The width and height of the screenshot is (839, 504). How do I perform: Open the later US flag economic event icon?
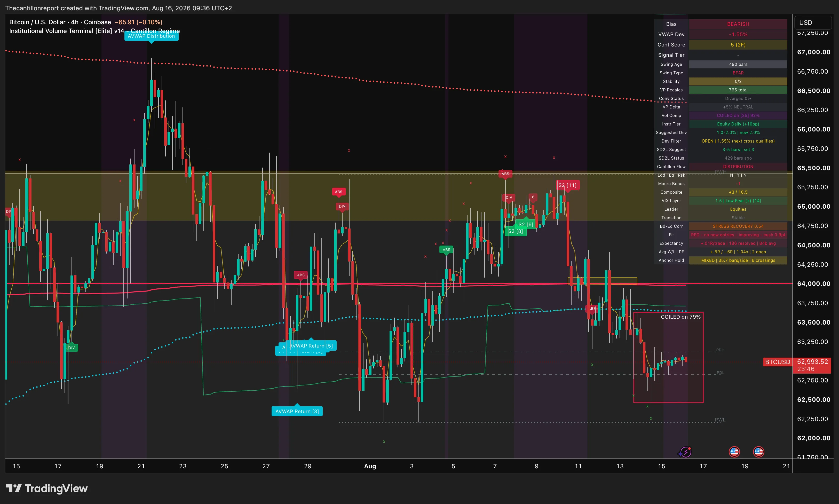[x=758, y=452]
